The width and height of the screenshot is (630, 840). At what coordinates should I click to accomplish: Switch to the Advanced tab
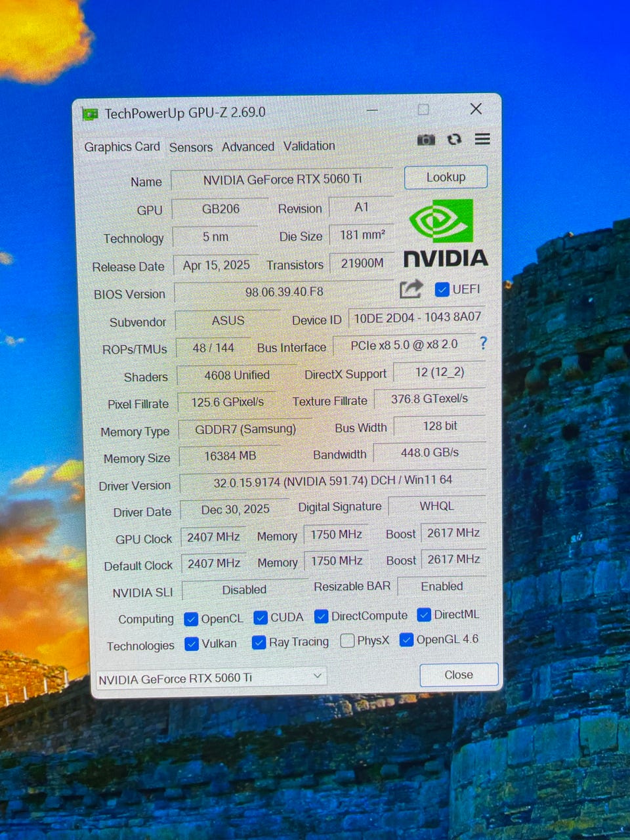(x=248, y=146)
